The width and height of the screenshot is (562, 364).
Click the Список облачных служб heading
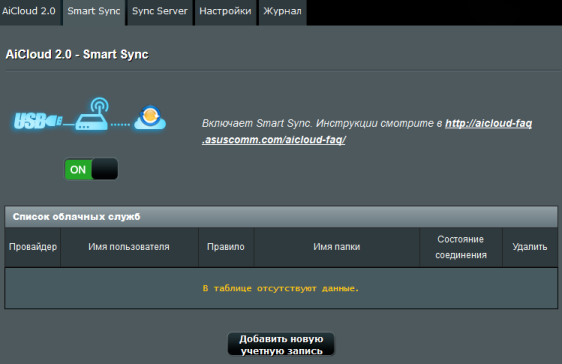pos(76,217)
